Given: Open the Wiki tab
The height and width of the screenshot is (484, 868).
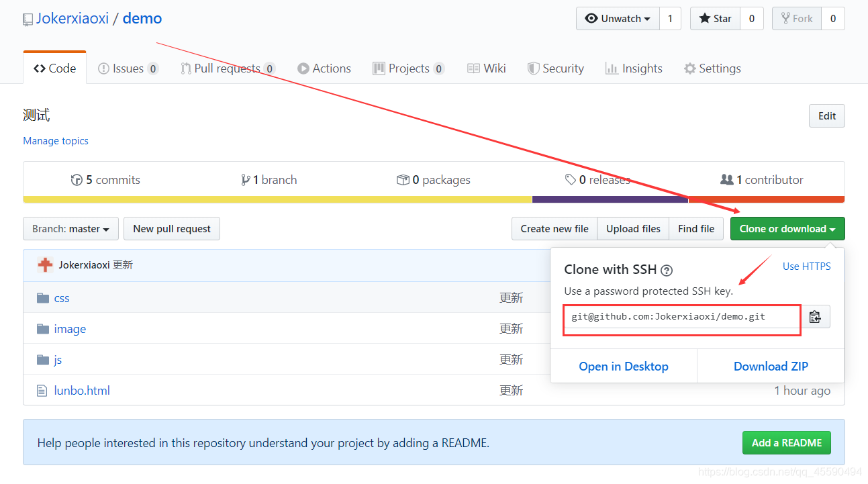Looking at the screenshot, I should (487, 68).
